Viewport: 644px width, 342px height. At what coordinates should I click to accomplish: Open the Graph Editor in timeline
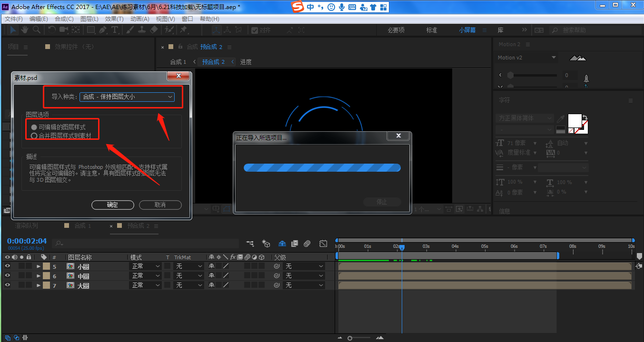tap(324, 244)
